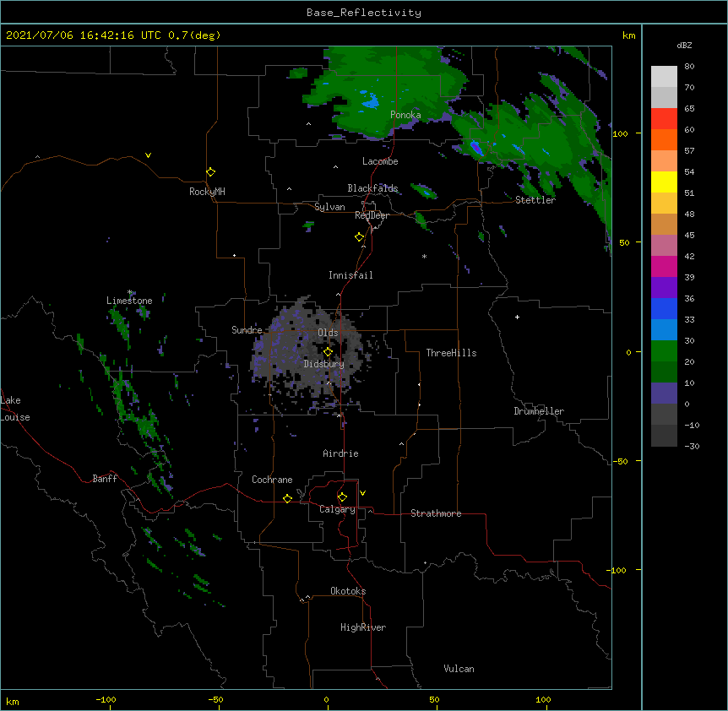The width and height of the screenshot is (728, 711).
Task: Click the Drumheller label
Action: [539, 411]
